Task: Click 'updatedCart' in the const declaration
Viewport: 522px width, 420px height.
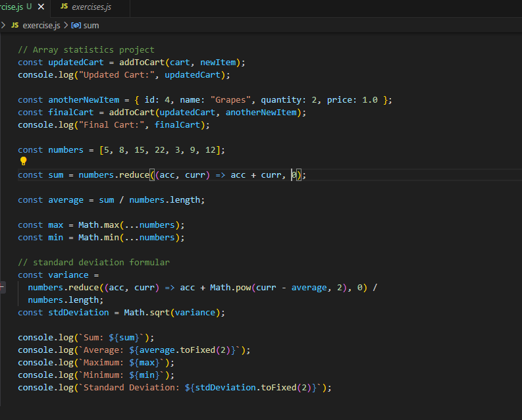Action: pos(76,63)
